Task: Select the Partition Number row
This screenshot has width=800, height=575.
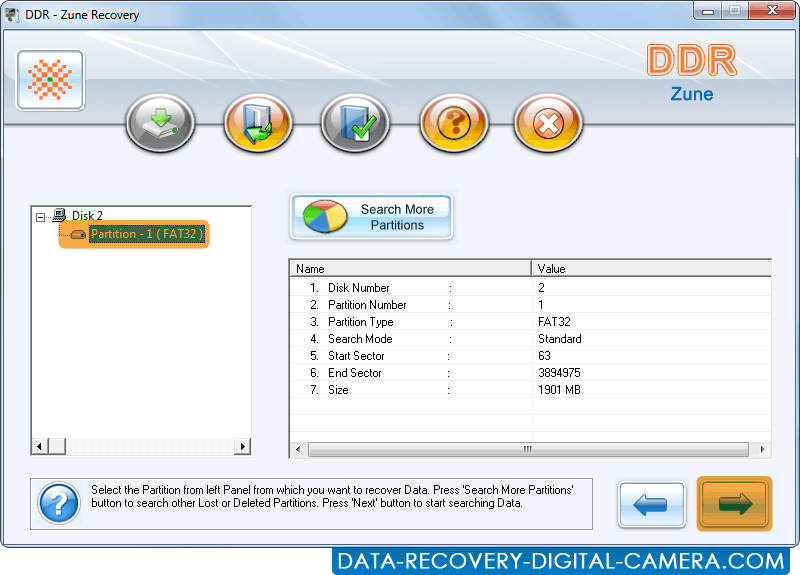Action: coord(531,305)
